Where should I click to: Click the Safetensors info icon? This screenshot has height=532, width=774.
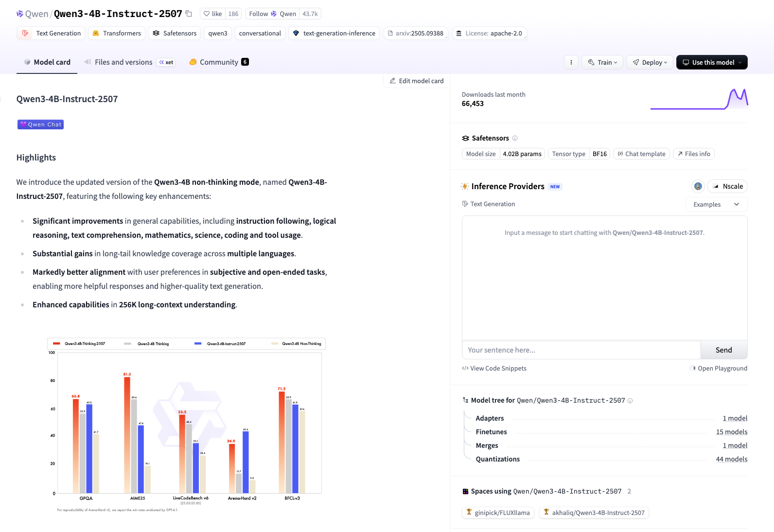(x=515, y=138)
